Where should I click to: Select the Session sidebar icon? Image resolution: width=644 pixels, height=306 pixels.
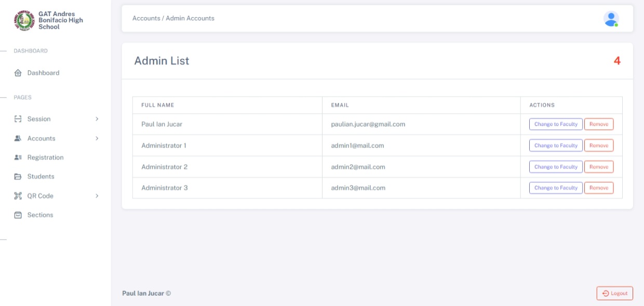(x=18, y=119)
